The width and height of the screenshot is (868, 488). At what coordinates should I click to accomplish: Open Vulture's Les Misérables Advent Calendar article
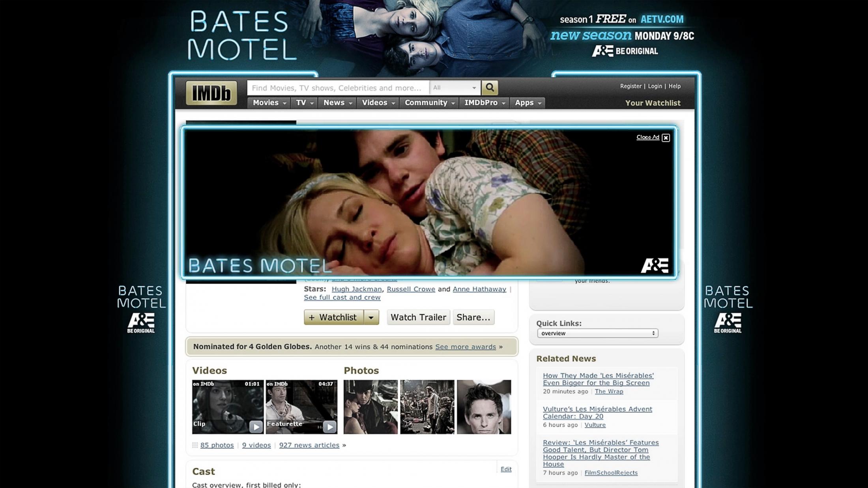(597, 413)
